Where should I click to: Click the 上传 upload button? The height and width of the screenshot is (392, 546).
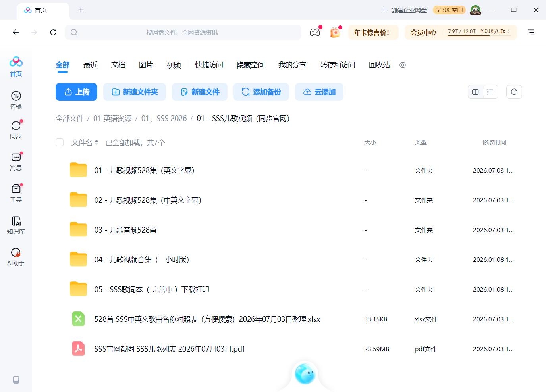[x=77, y=92]
